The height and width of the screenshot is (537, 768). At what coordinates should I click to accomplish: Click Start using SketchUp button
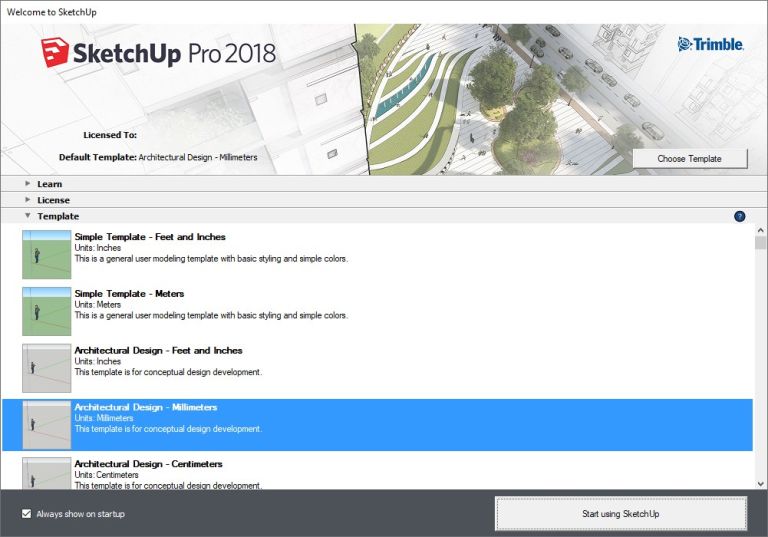coord(620,514)
